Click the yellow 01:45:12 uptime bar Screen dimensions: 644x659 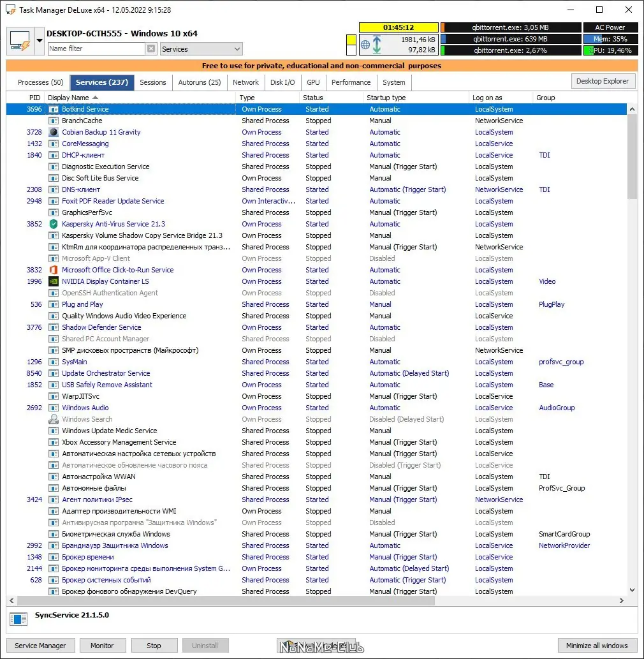[x=399, y=27]
